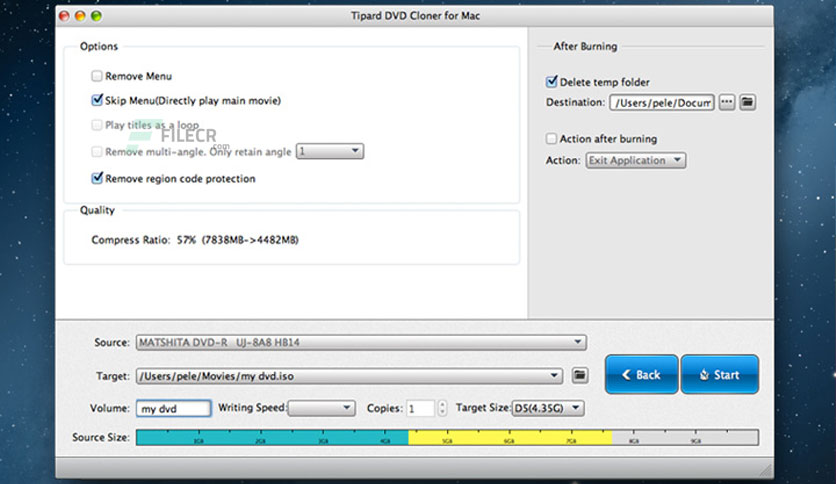
Task: Click the Quality section label
Action: pos(97,210)
